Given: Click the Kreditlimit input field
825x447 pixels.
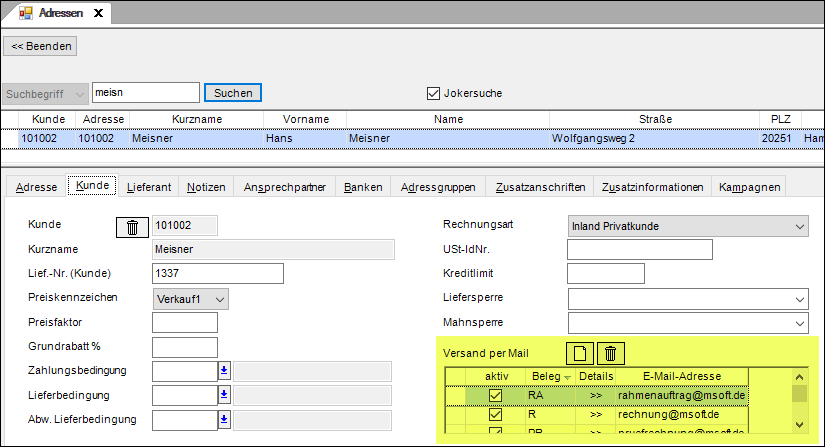Looking at the screenshot, I should point(605,274).
